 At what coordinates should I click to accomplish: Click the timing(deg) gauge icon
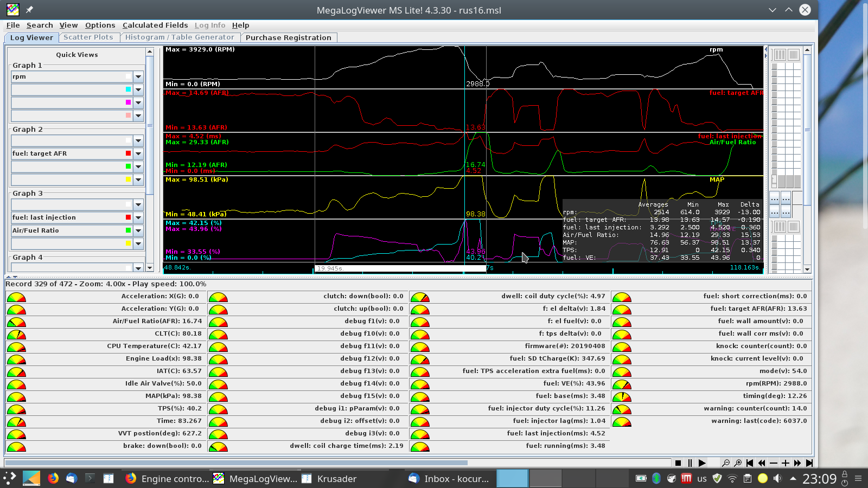click(622, 396)
